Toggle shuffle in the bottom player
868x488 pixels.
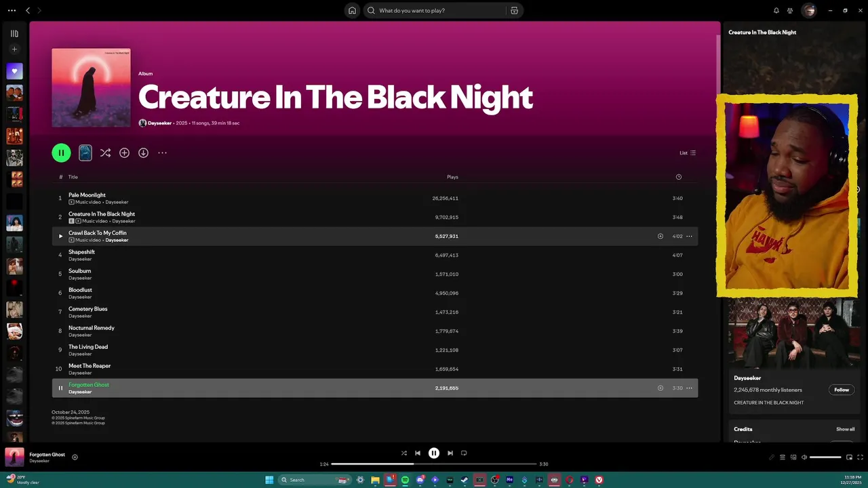coord(404,453)
